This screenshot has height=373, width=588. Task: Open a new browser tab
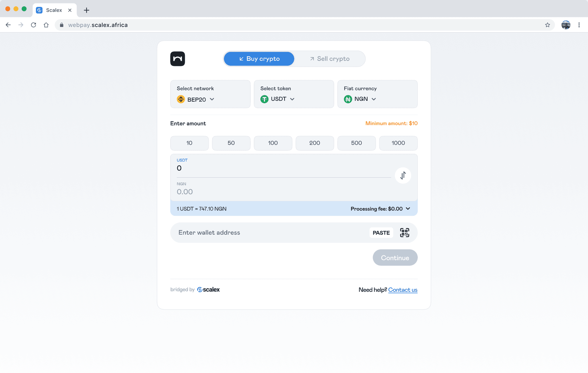86,10
